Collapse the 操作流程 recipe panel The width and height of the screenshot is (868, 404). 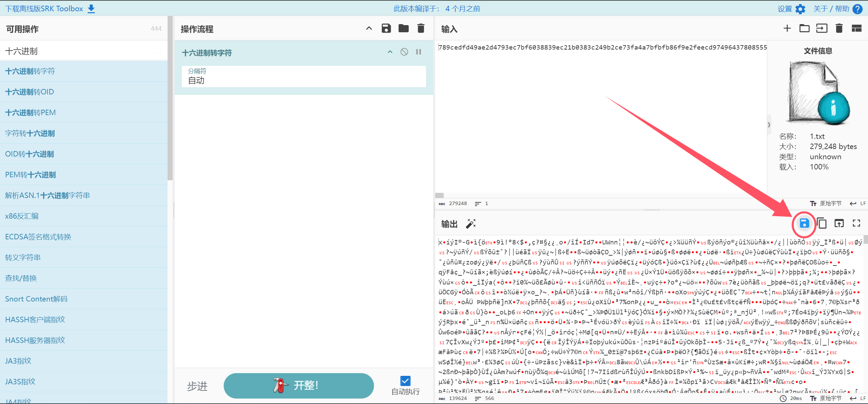point(369,29)
